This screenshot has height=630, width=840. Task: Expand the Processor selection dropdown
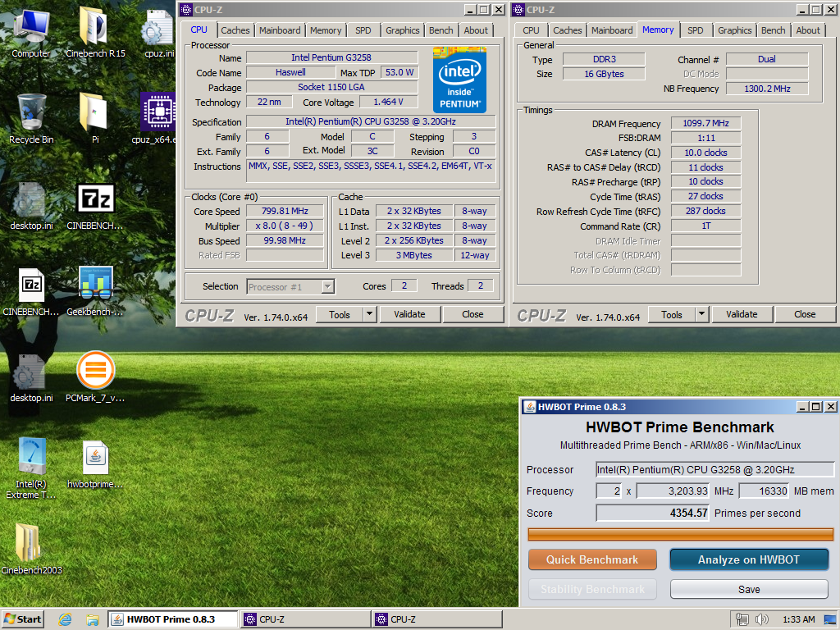coord(328,286)
